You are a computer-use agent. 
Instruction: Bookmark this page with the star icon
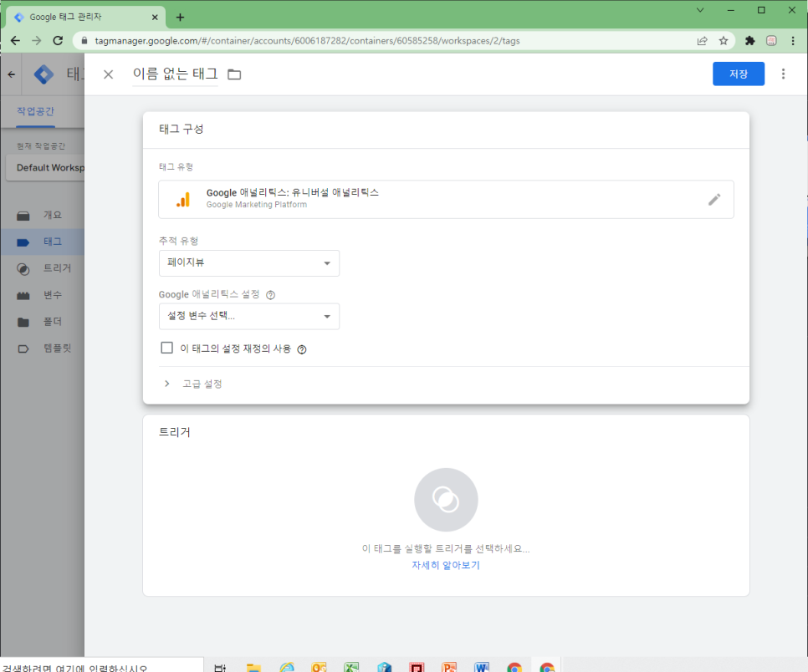point(724,41)
